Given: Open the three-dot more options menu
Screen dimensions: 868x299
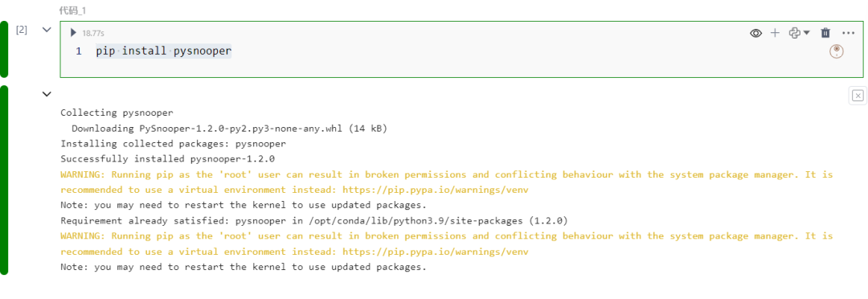Looking at the screenshot, I should [x=849, y=33].
